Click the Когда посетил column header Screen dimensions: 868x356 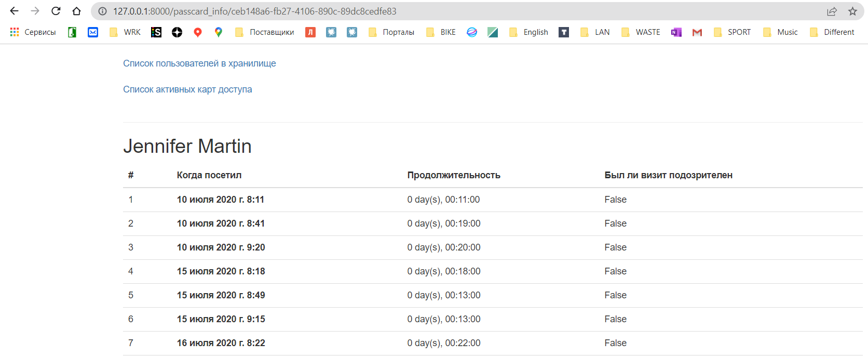tap(209, 175)
